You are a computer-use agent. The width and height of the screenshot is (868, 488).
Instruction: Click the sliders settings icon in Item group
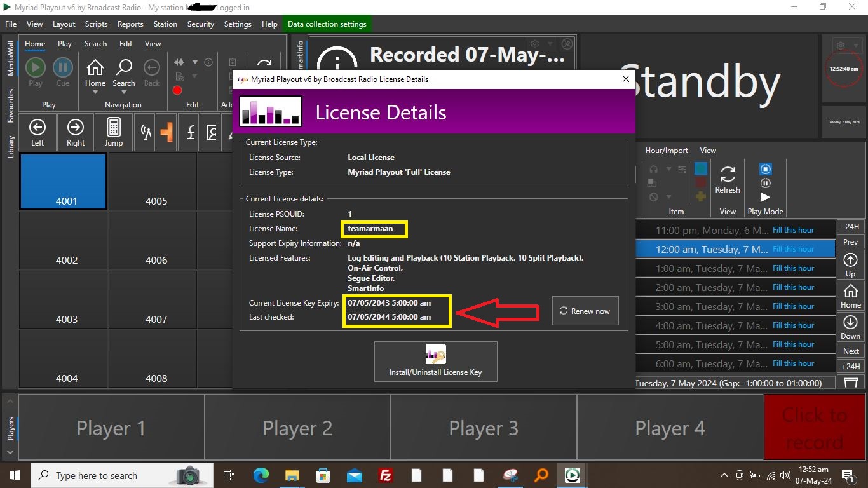click(x=682, y=169)
